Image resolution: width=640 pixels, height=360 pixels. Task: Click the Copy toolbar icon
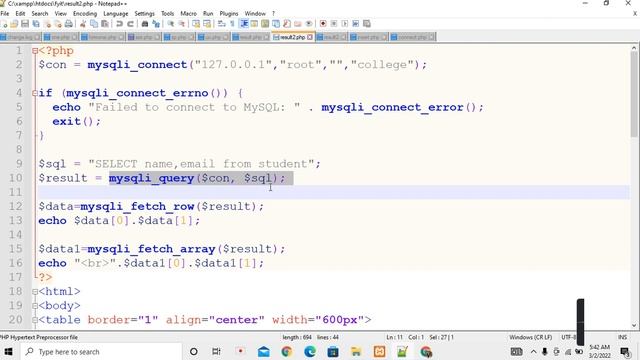pyautogui.click(x=94, y=24)
